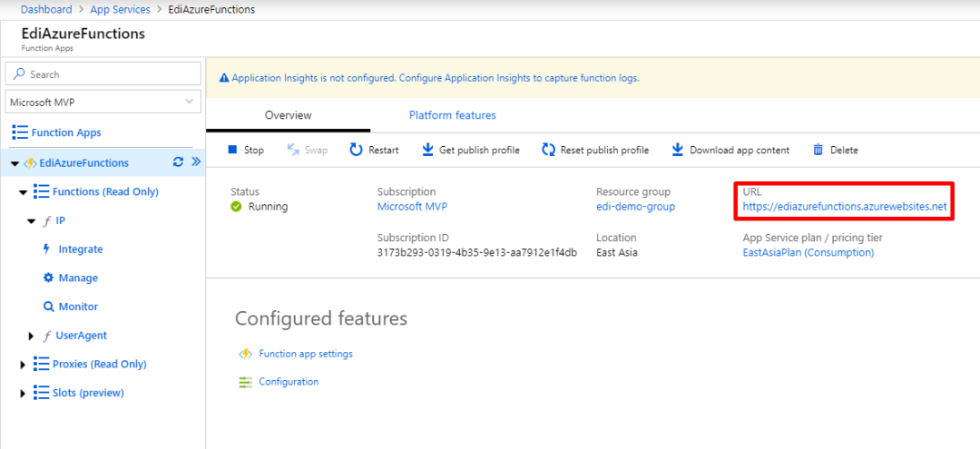The height and width of the screenshot is (449, 980).
Task: Open the Microsoft MVP subscription link
Action: [412, 207]
